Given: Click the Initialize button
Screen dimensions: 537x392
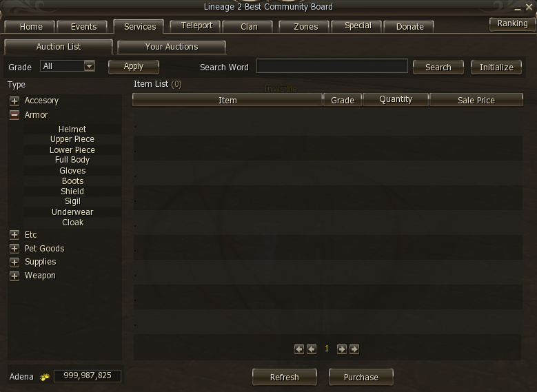Looking at the screenshot, I should click(x=496, y=67).
